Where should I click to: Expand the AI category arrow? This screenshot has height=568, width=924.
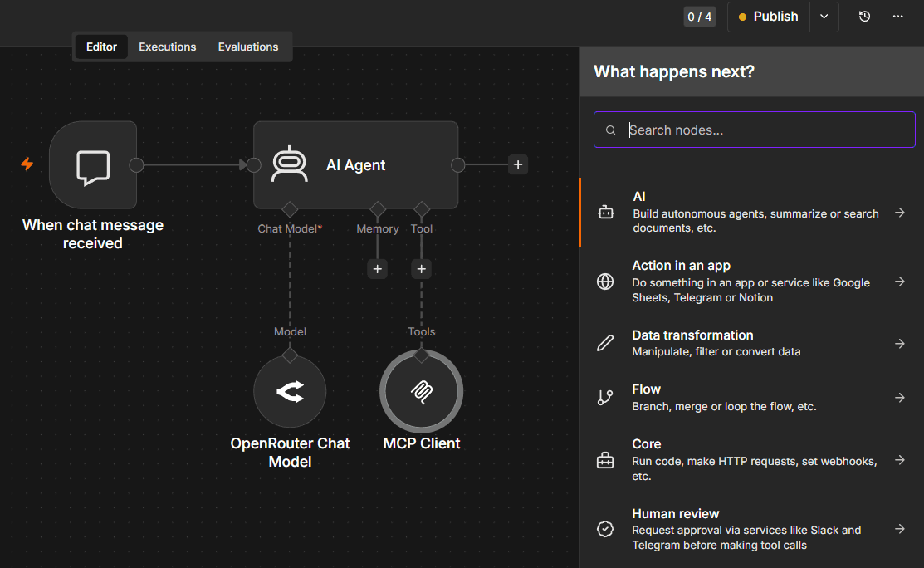pos(900,213)
